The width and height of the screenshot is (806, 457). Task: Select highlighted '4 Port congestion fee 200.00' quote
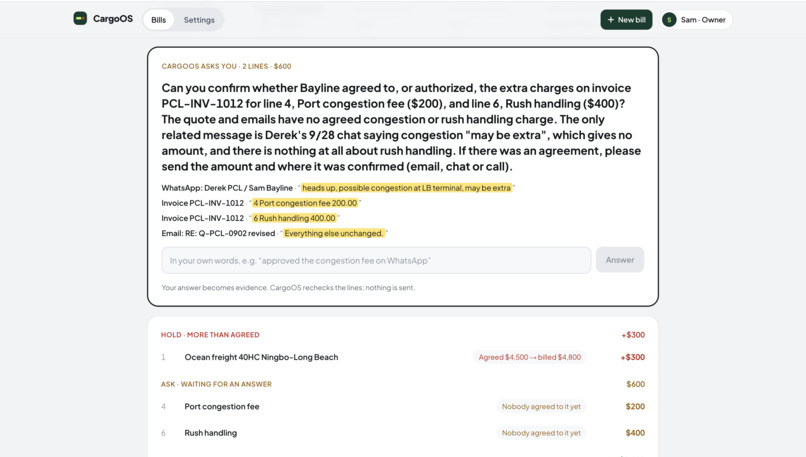[x=305, y=203]
